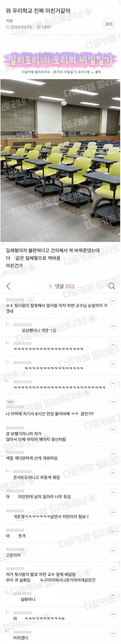
Task: Tap the notification bell next to 댓글
Action: click(50, 286)
